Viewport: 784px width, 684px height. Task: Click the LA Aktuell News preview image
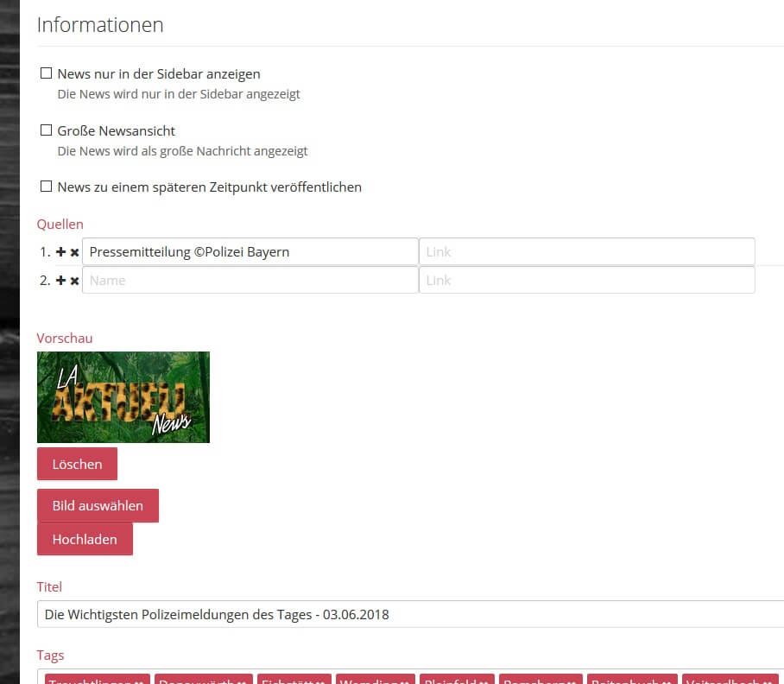(x=123, y=396)
